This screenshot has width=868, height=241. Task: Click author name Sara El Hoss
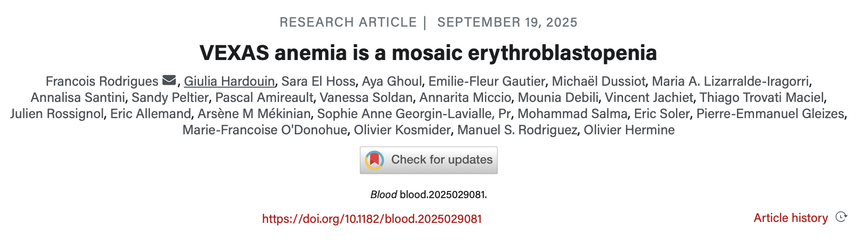tap(318, 81)
